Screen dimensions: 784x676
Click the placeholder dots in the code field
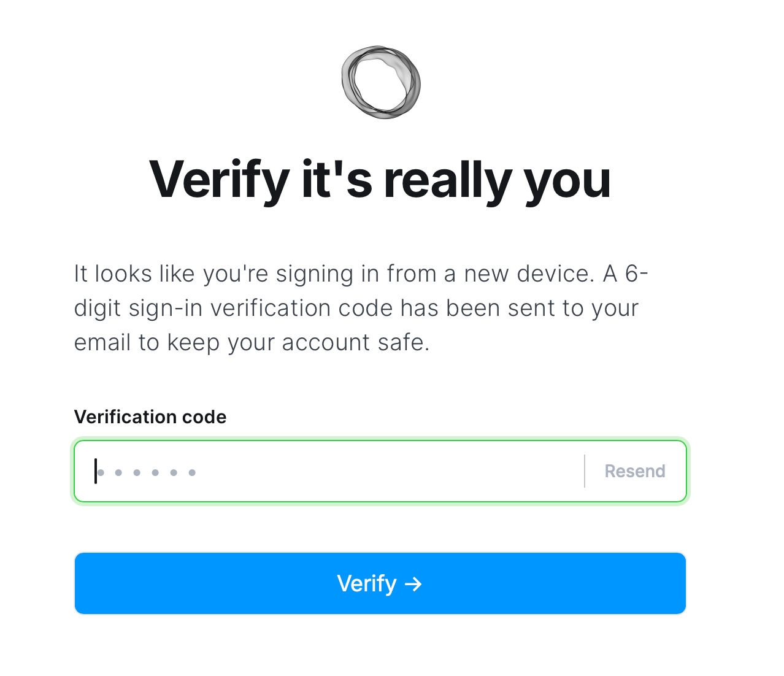click(146, 472)
